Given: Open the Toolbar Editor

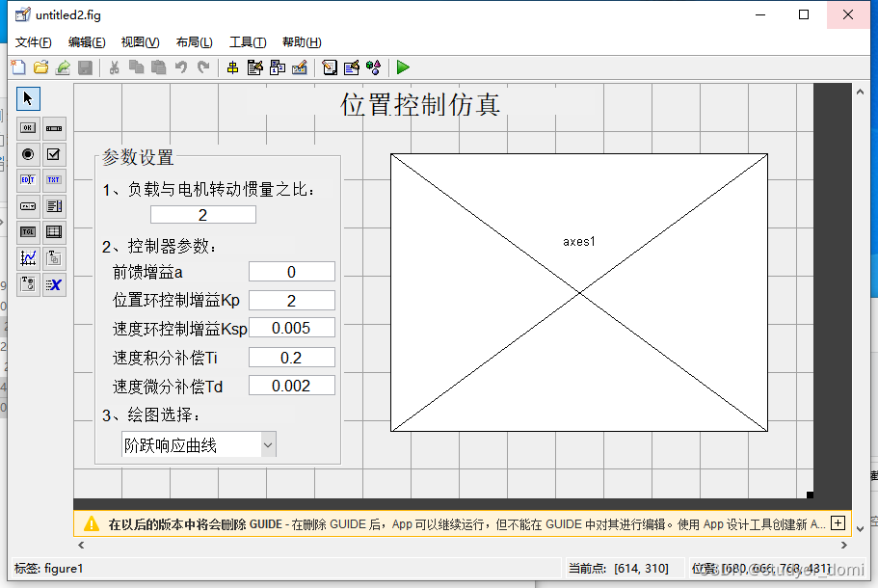Looking at the screenshot, I should 300,67.
